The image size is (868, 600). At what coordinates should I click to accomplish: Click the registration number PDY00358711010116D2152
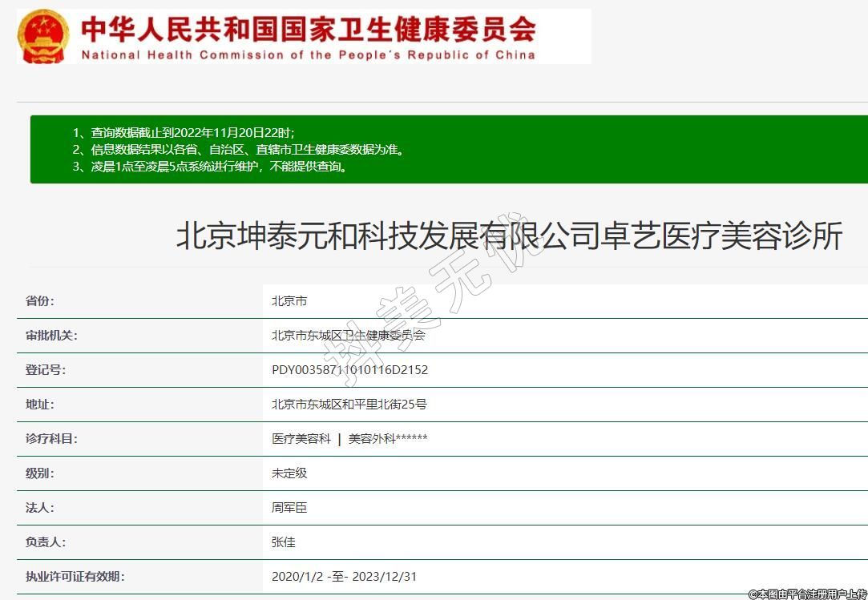click(x=350, y=370)
